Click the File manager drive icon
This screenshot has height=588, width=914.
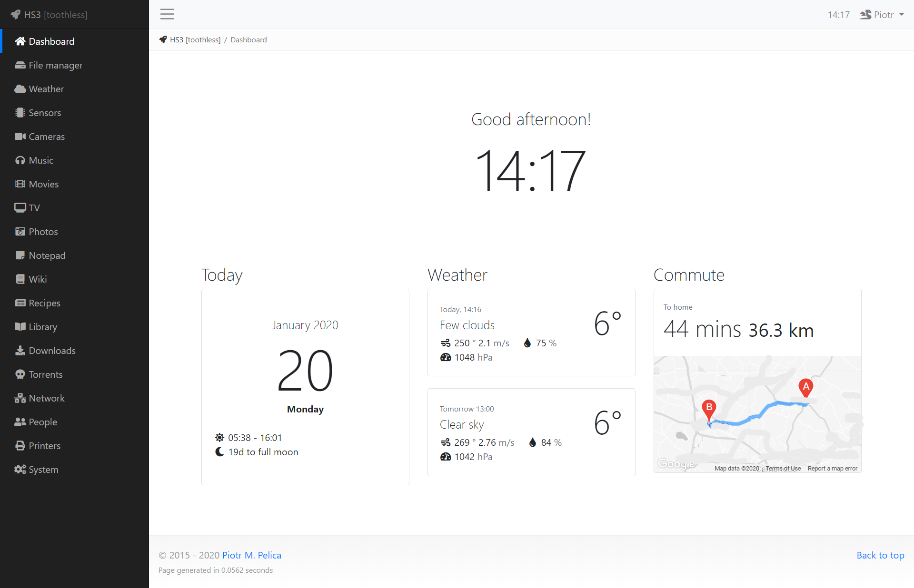(20, 65)
